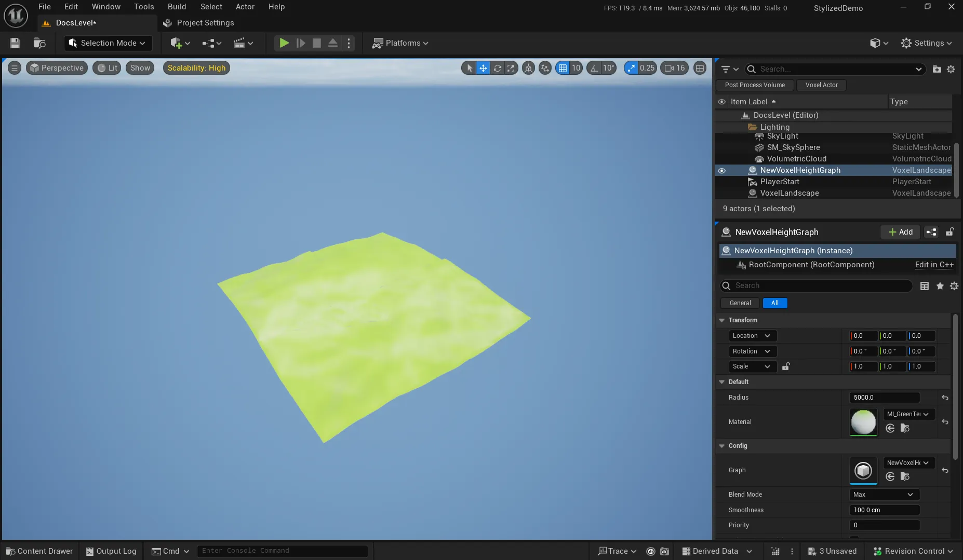Open the Selection Mode dropdown
The width and height of the screenshot is (963, 560).
pyautogui.click(x=108, y=43)
